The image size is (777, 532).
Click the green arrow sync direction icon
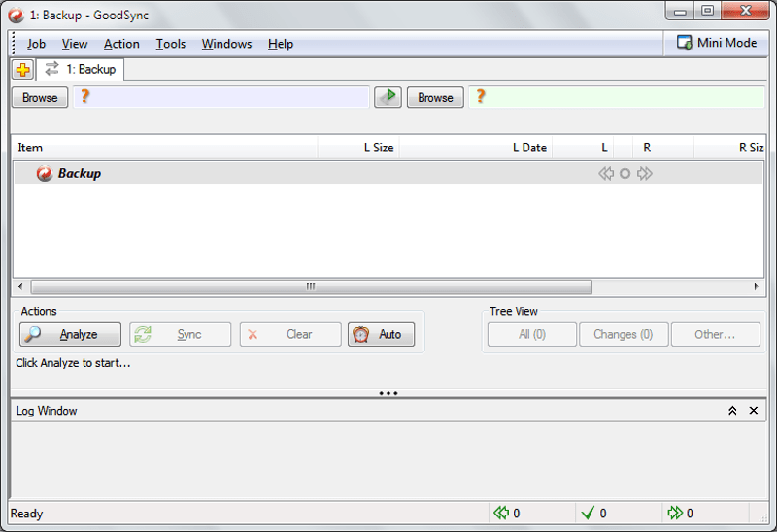click(x=388, y=97)
